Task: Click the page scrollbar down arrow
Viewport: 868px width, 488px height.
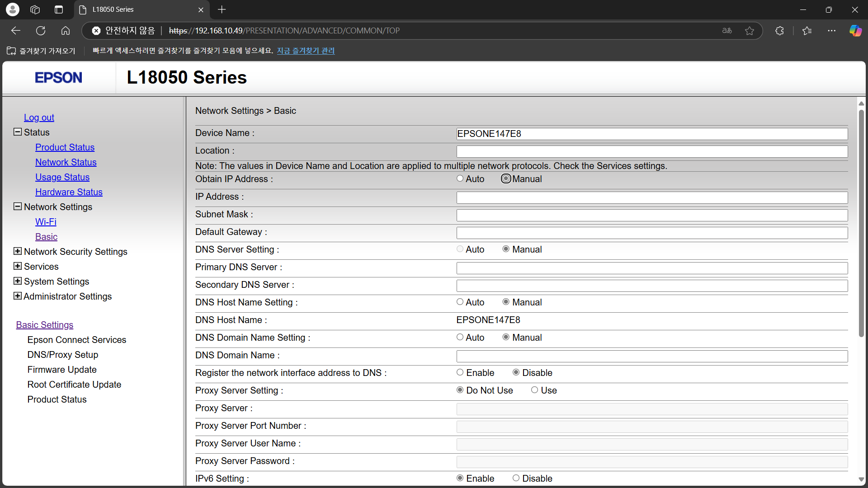Action: click(861, 479)
